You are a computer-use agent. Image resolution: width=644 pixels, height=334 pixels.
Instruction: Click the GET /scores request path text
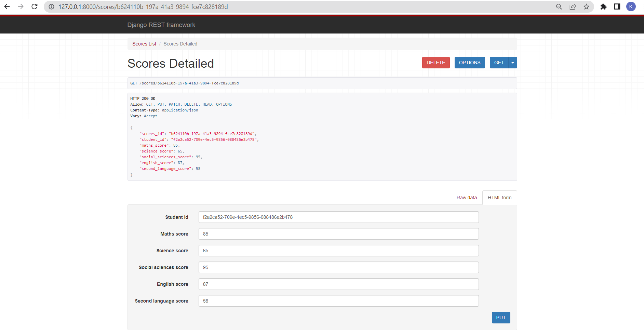[x=184, y=83]
